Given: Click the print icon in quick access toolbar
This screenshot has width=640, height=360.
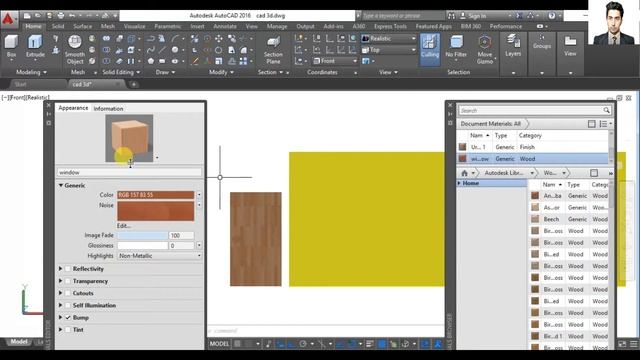Looking at the screenshot, I should pos(61,16).
